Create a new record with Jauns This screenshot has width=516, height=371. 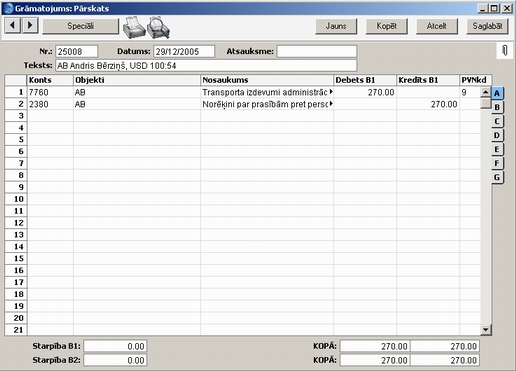point(336,26)
